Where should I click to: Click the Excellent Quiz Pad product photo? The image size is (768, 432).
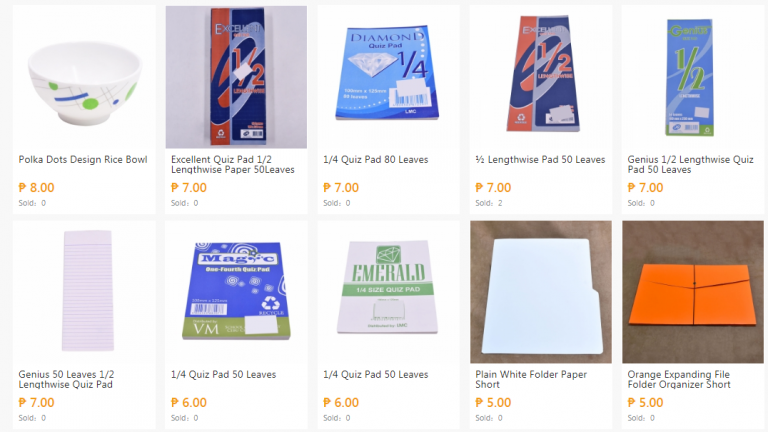click(x=237, y=77)
